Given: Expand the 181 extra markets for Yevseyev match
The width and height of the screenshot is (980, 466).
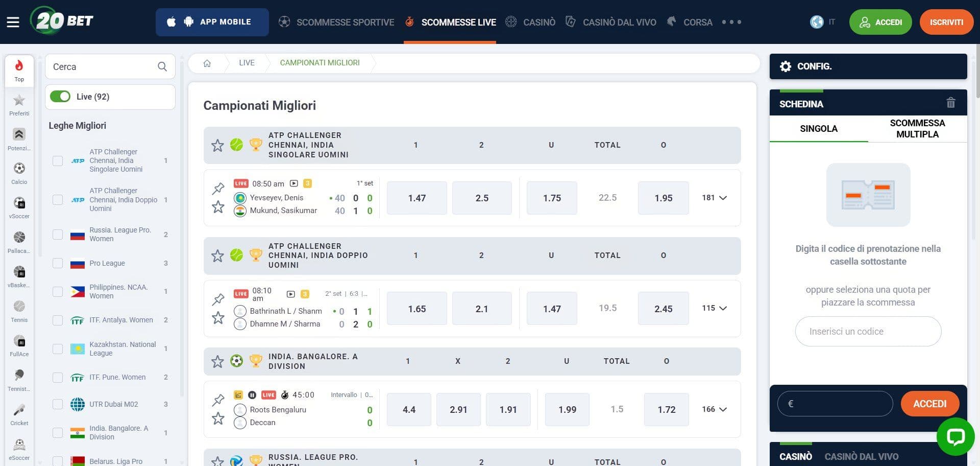Looking at the screenshot, I should coord(713,198).
